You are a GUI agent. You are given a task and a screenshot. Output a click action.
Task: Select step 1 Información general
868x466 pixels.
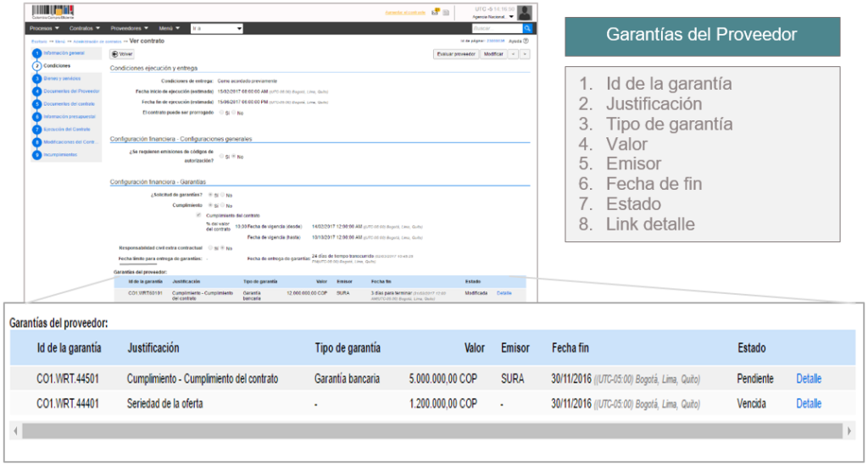(63, 53)
